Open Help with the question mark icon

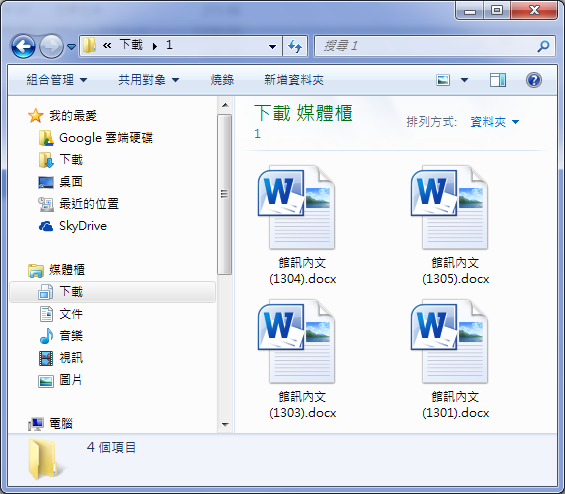coord(534,80)
